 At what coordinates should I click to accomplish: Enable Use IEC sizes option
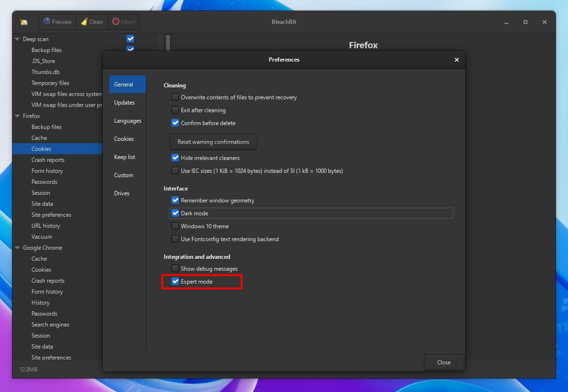(175, 170)
